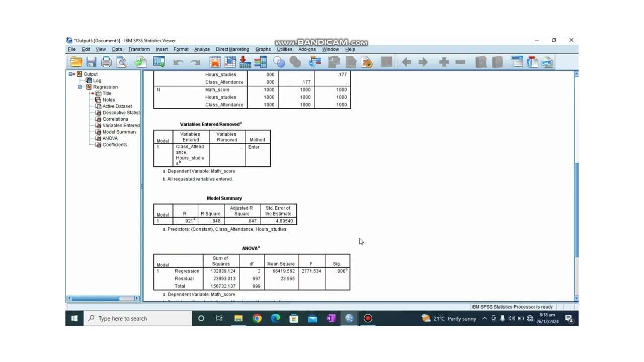Open Google Chrome from the taskbar
The width and height of the screenshot is (644, 362).
click(257, 318)
